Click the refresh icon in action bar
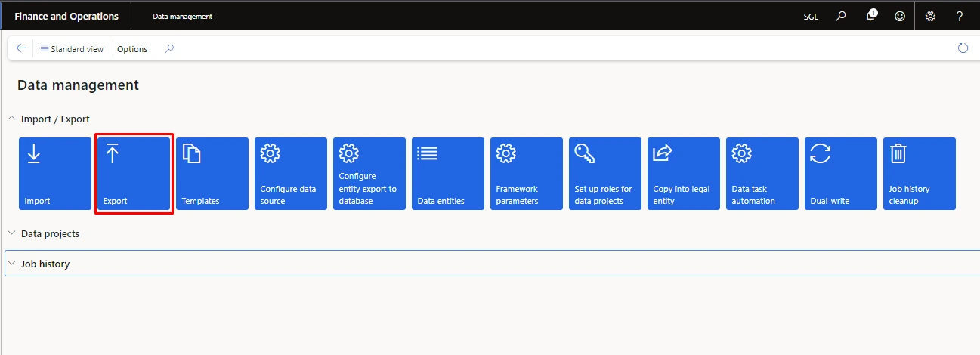The width and height of the screenshot is (980, 355). click(963, 48)
